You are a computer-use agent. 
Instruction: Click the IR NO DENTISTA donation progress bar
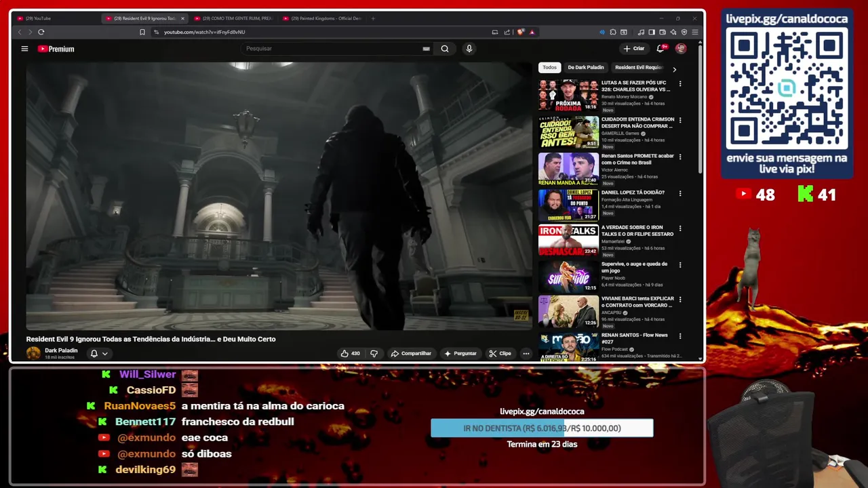pyautogui.click(x=542, y=428)
